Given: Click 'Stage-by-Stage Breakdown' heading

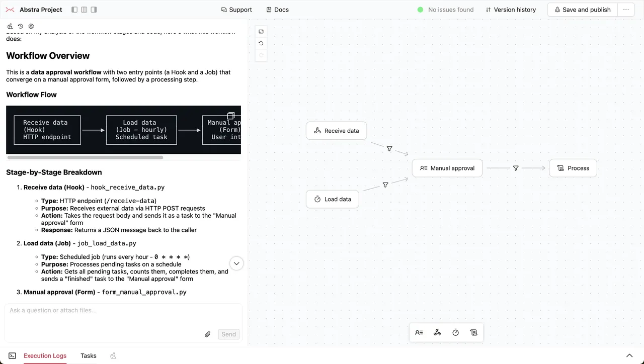Looking at the screenshot, I should (x=54, y=172).
